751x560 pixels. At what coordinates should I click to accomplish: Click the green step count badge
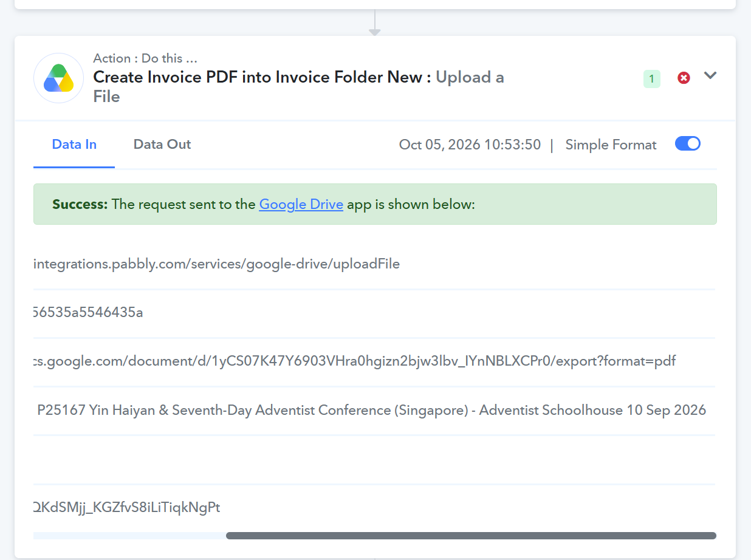(x=652, y=78)
